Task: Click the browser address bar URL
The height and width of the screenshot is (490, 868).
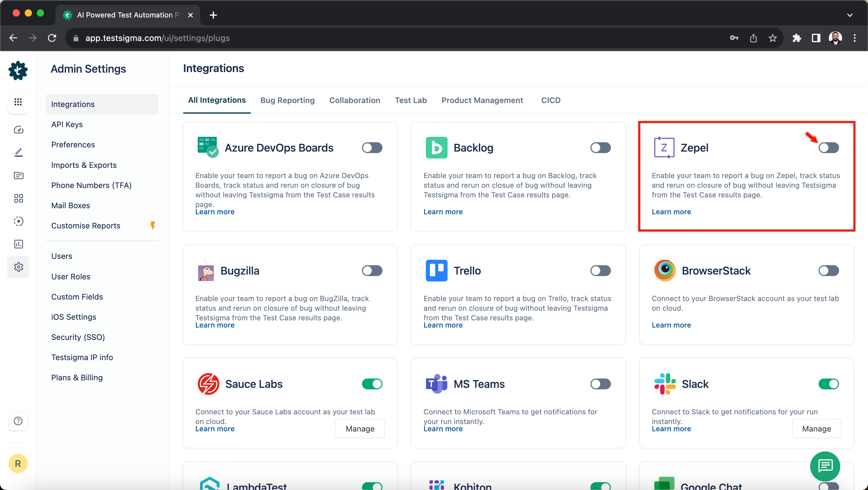Action: [157, 38]
